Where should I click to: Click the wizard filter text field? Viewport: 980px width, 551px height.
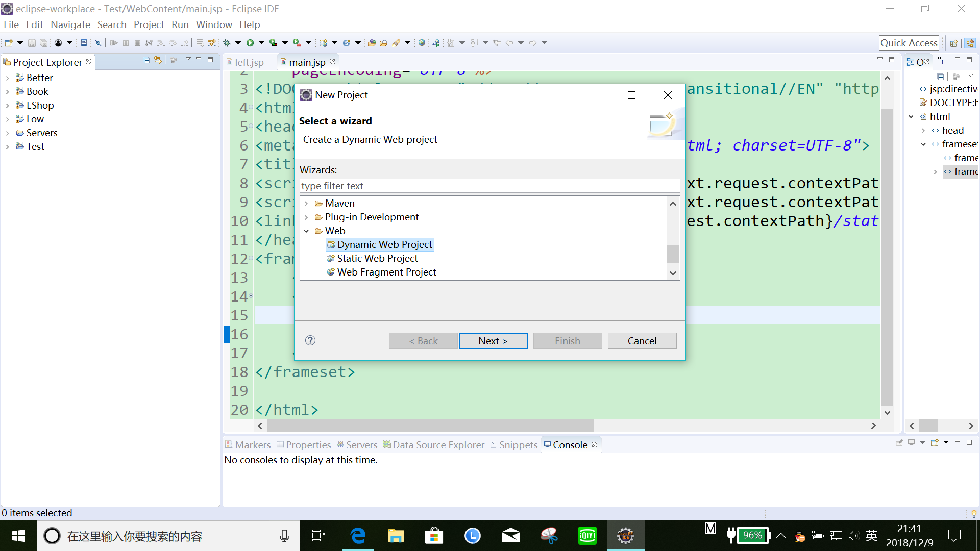point(489,186)
